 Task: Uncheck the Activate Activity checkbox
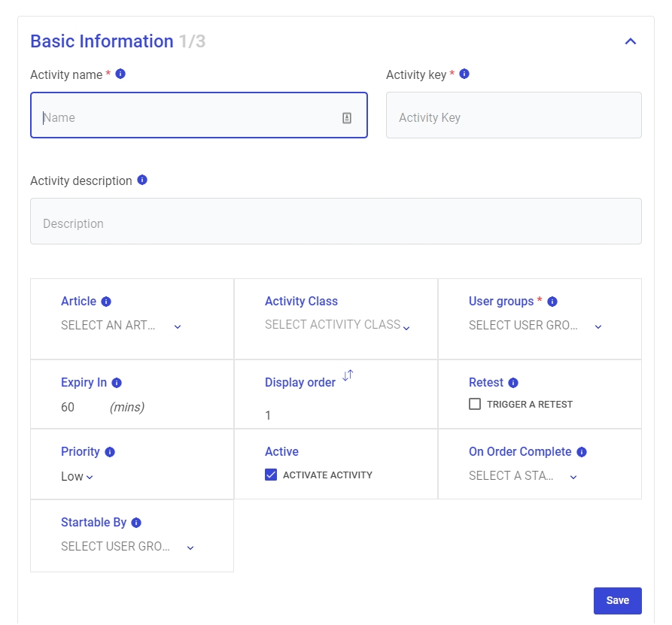pyautogui.click(x=271, y=475)
